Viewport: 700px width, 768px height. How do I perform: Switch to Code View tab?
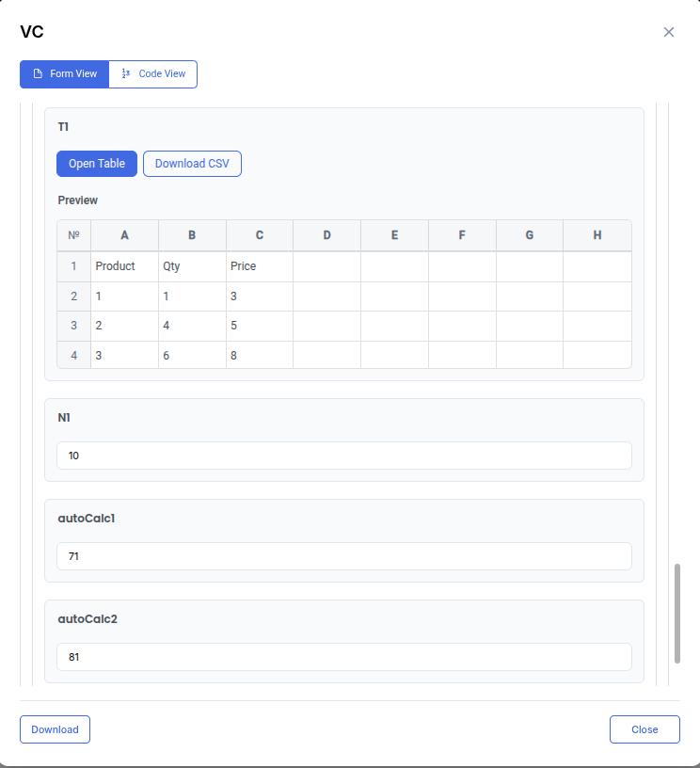(x=153, y=74)
